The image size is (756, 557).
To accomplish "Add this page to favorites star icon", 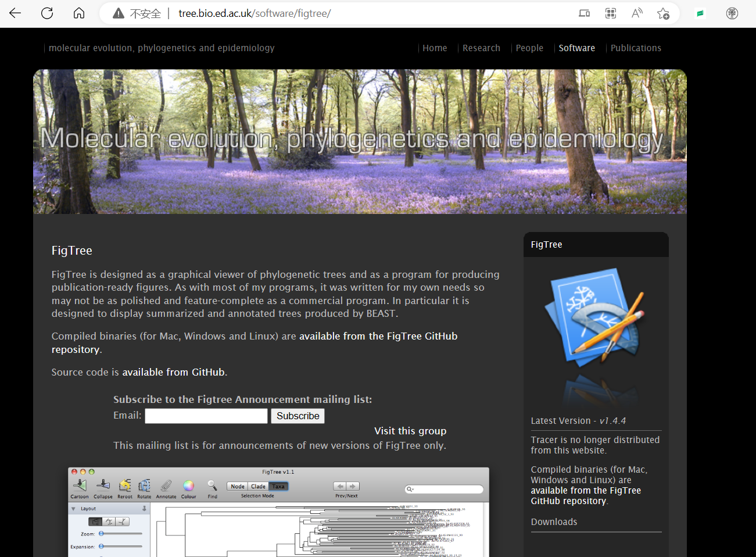I will point(663,13).
